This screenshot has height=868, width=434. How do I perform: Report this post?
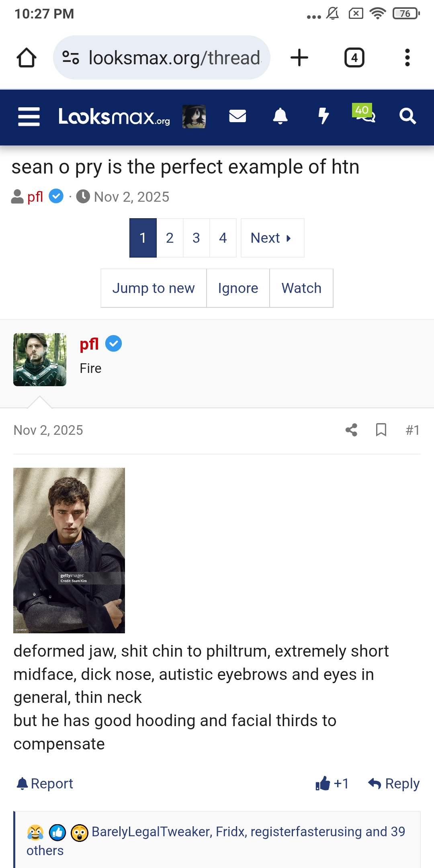[45, 784]
